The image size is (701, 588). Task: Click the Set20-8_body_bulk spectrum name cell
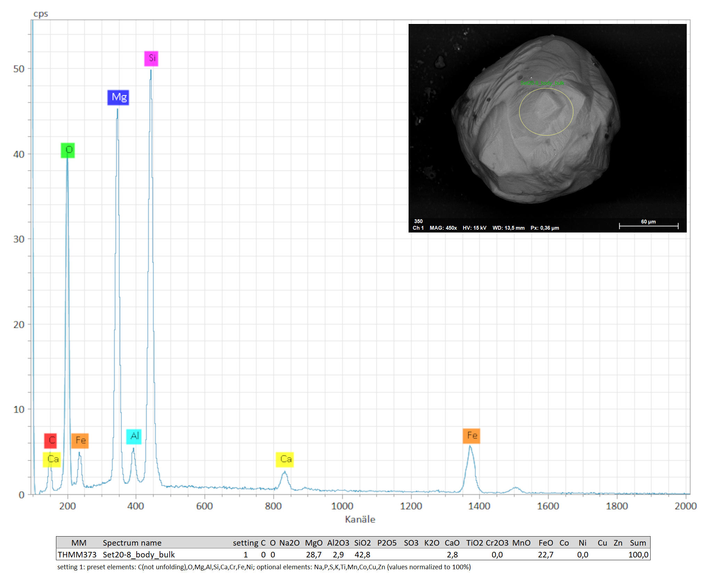point(138,555)
